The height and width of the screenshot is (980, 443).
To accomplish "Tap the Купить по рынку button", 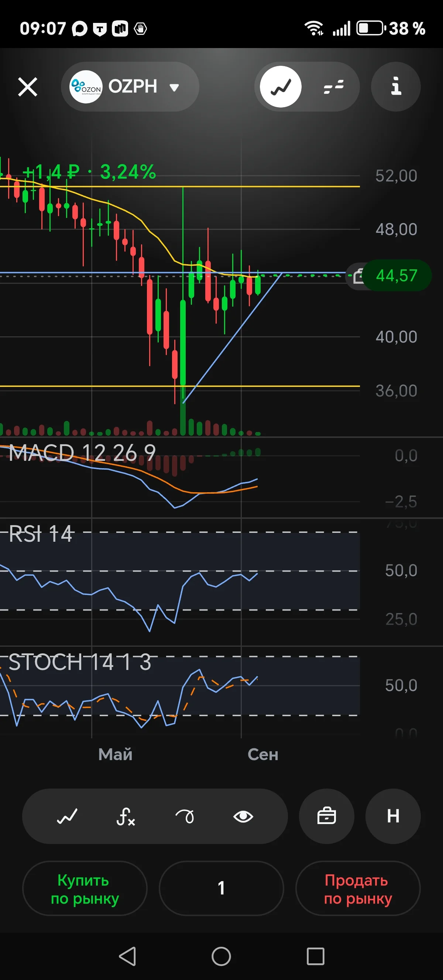I will pyautogui.click(x=85, y=889).
